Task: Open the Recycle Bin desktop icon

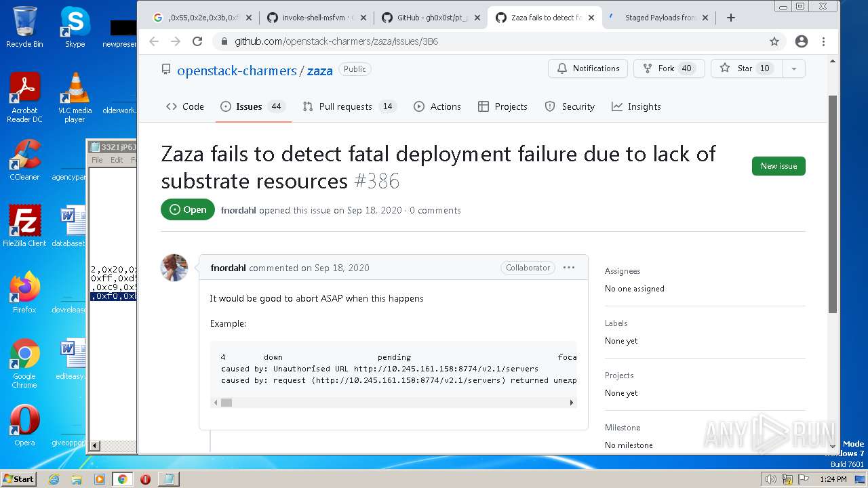Action: click(24, 27)
